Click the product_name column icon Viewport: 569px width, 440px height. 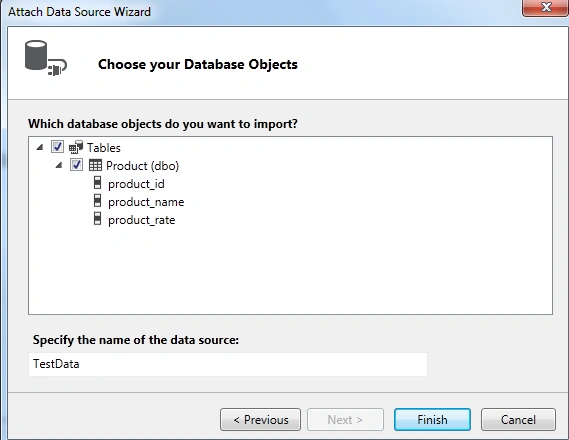click(x=97, y=201)
